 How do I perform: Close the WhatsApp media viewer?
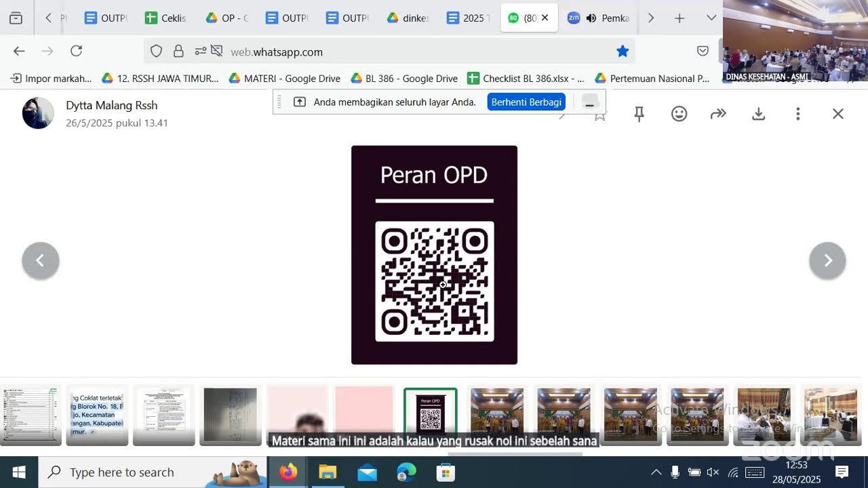(838, 114)
